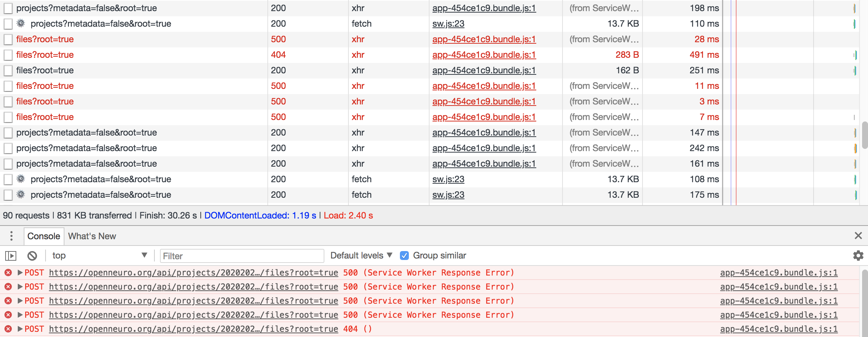Screen dimensions: 868x337
Task: Click the gear icon on the last projects fetch row
Action: pyautogui.click(x=21, y=194)
